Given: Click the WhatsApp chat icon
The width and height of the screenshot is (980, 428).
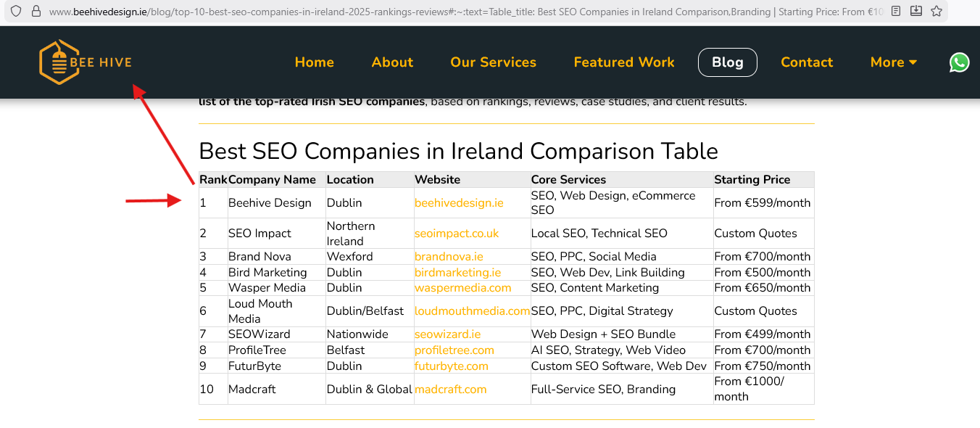Looking at the screenshot, I should coord(959,62).
